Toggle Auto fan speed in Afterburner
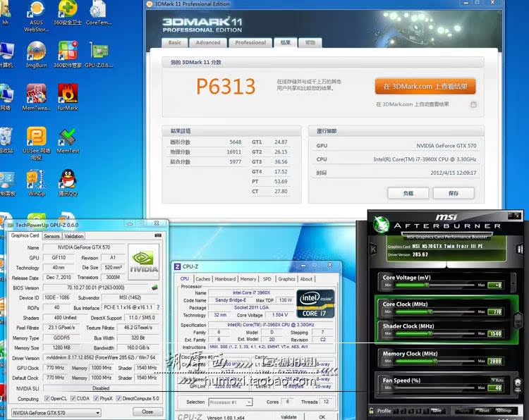The image size is (529, 420). tap(498, 381)
